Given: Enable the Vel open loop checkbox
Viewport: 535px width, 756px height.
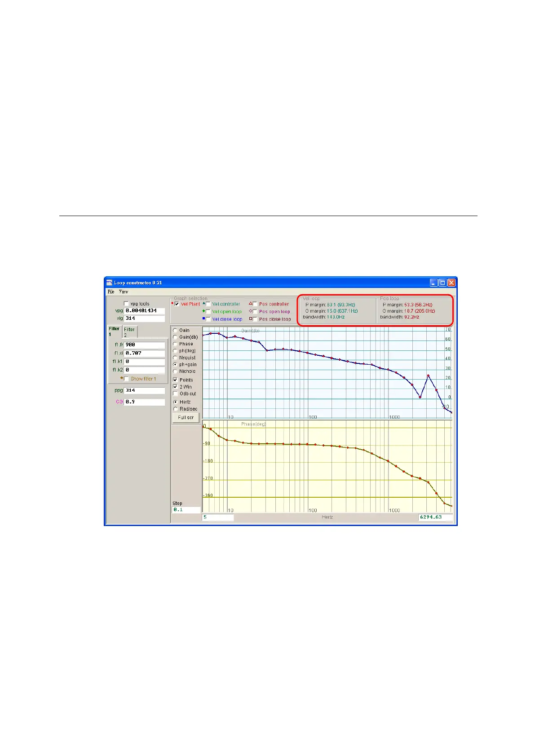Looking at the screenshot, I should [x=208, y=312].
